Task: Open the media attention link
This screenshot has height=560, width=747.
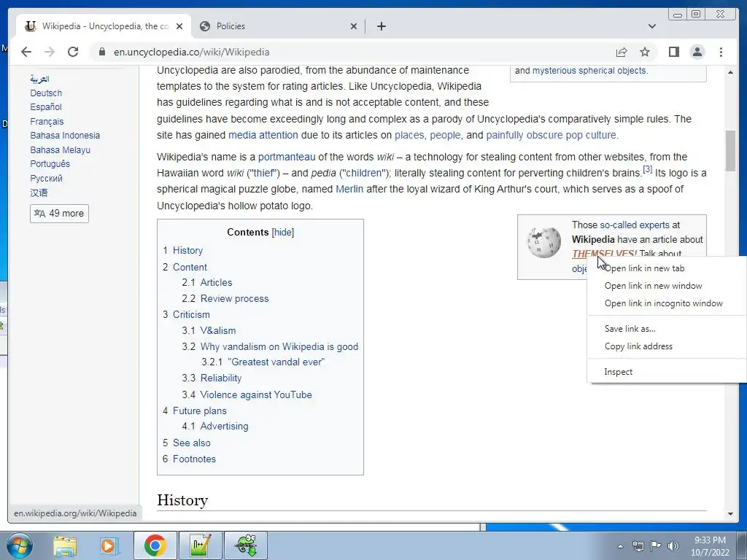Action: point(263,135)
